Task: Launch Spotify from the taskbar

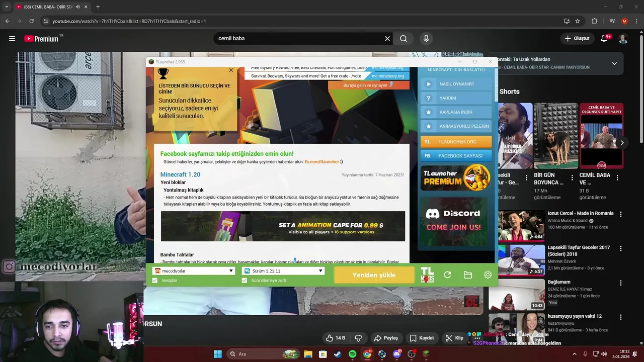Action: pos(352,354)
